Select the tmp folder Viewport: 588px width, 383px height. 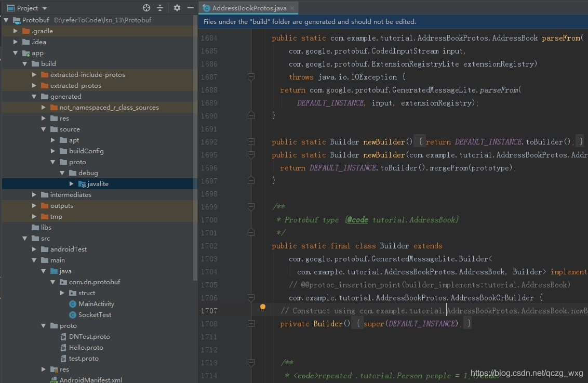click(56, 217)
